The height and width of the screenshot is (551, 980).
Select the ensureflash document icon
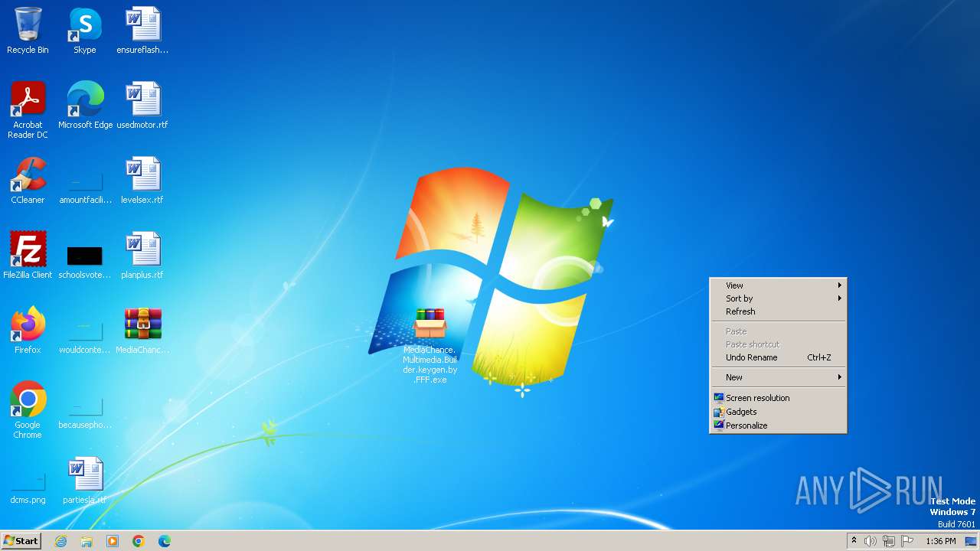[142, 31]
